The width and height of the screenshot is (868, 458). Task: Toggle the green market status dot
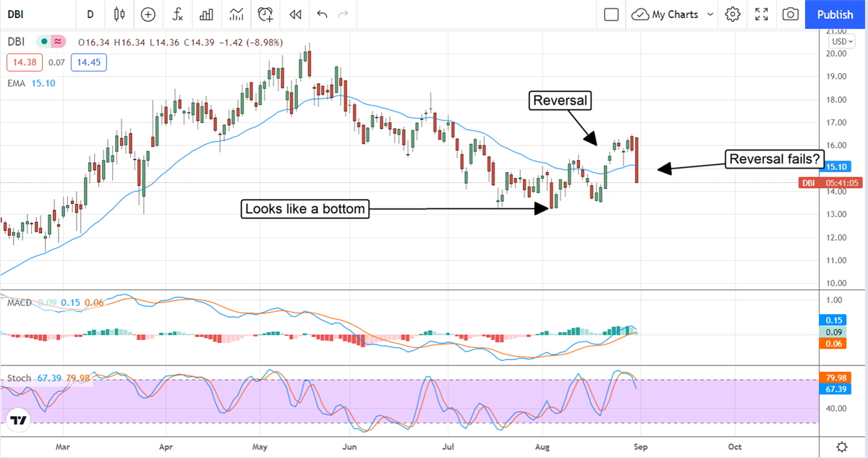click(x=44, y=41)
